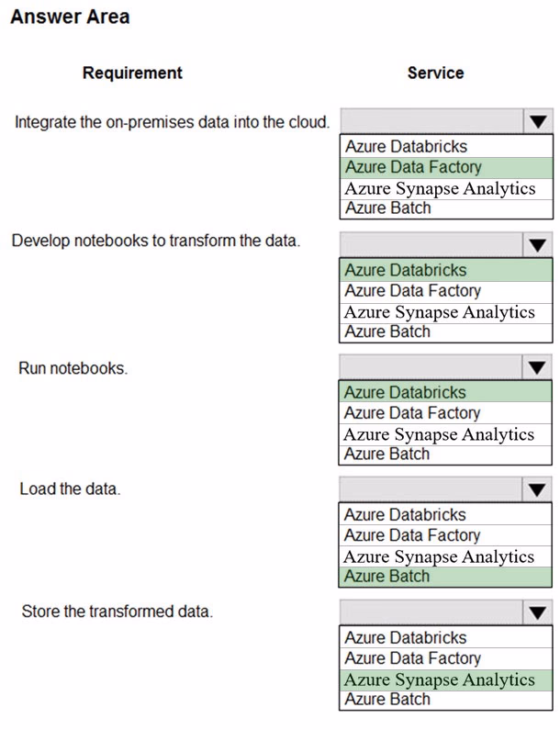The image size is (560, 730).
Task: Open dropdown arrow for Integrate on-premises data
Action: coord(538,122)
